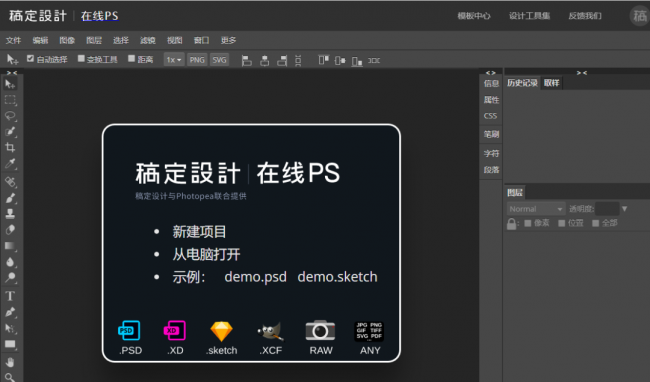Image resolution: width=650 pixels, height=382 pixels.
Task: Click the align vertical centers icon
Action: coord(340,60)
